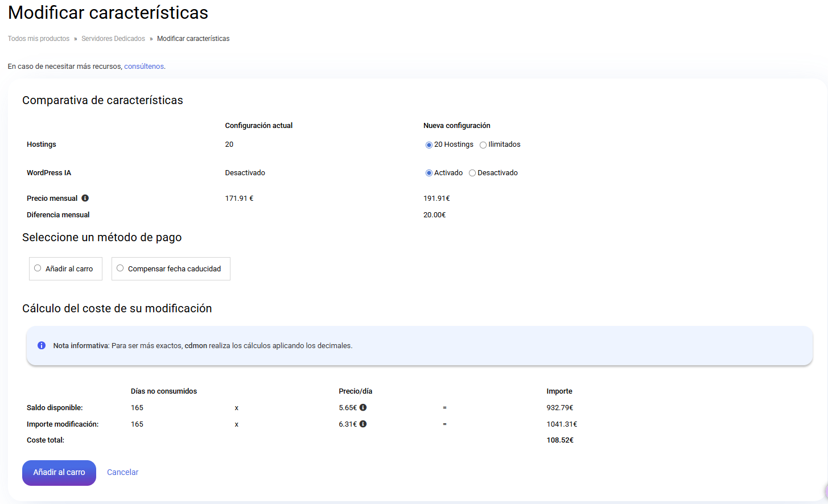The image size is (828, 504).
Task: Click the Importe modificación amount 1041.31€
Action: coord(562,424)
